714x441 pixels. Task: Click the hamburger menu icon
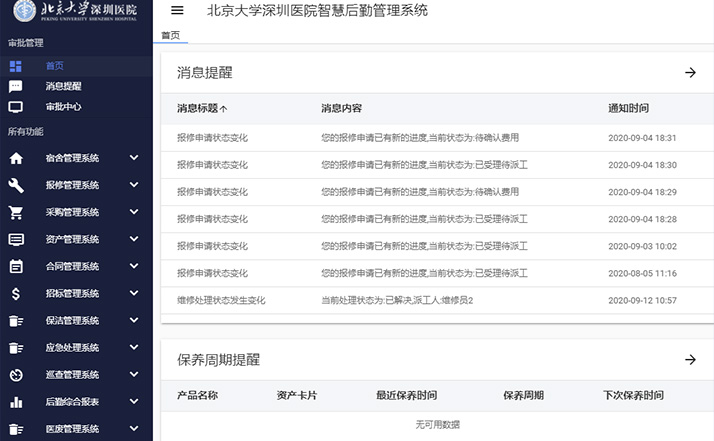[177, 10]
